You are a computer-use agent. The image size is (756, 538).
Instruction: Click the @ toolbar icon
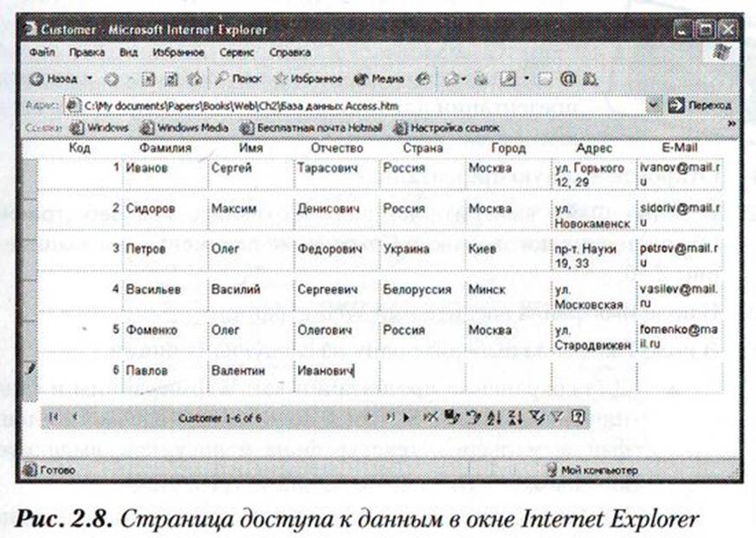[568, 79]
